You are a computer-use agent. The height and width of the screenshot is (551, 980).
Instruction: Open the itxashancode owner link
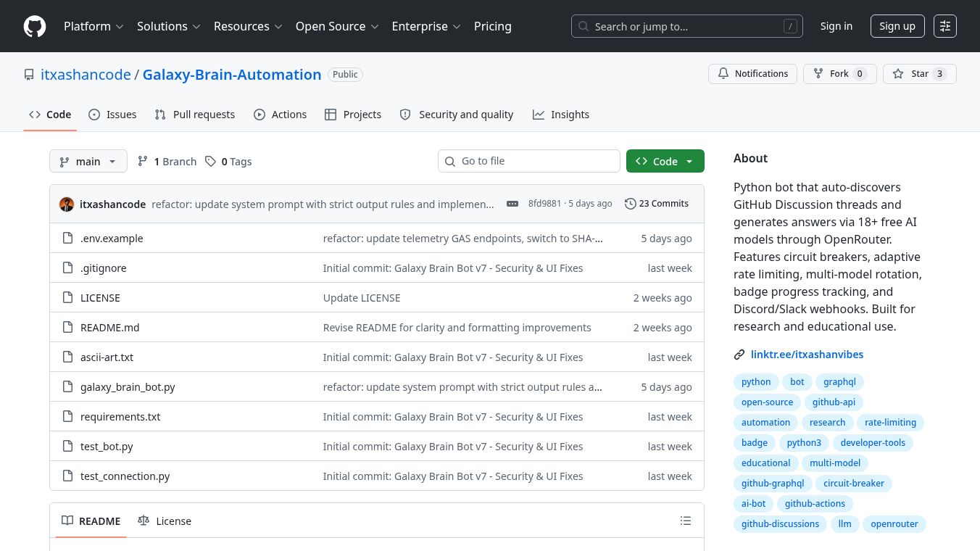pyautogui.click(x=86, y=75)
